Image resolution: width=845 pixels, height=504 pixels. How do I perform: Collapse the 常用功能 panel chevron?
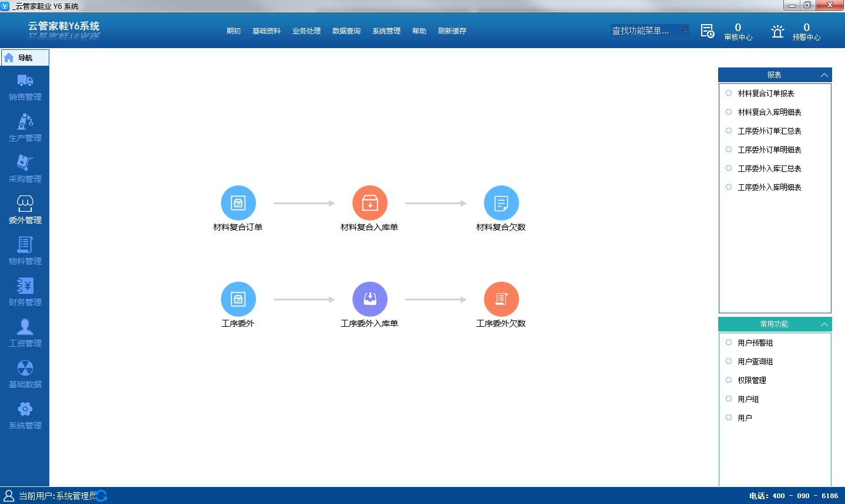[x=824, y=324]
